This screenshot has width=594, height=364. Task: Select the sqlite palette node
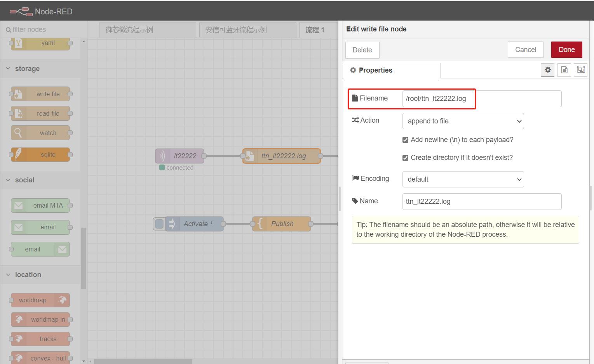coord(40,154)
